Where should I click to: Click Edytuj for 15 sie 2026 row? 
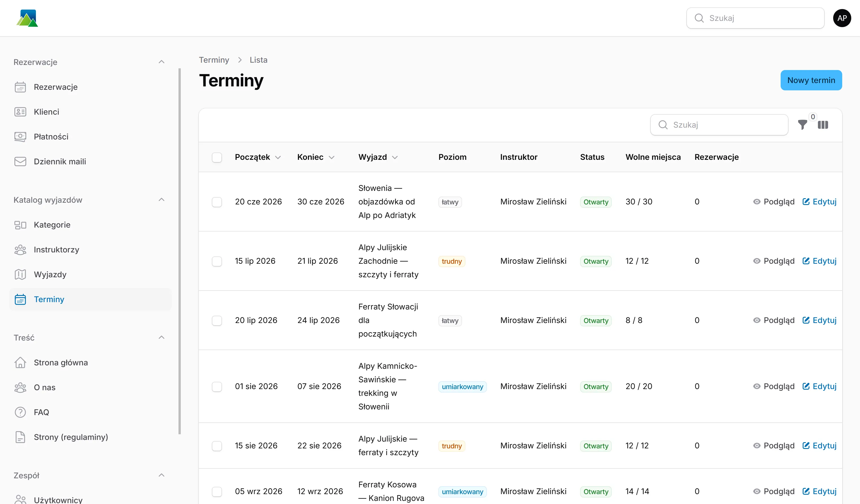(x=819, y=446)
